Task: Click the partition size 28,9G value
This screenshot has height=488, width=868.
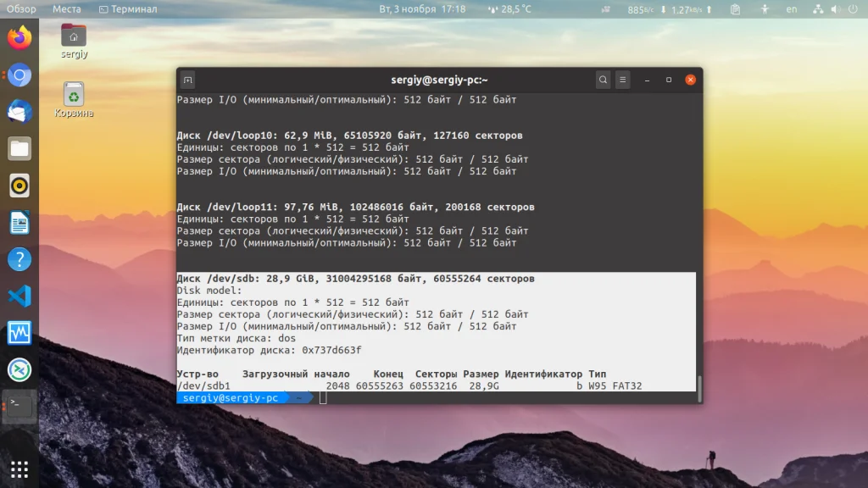Action: (484, 385)
